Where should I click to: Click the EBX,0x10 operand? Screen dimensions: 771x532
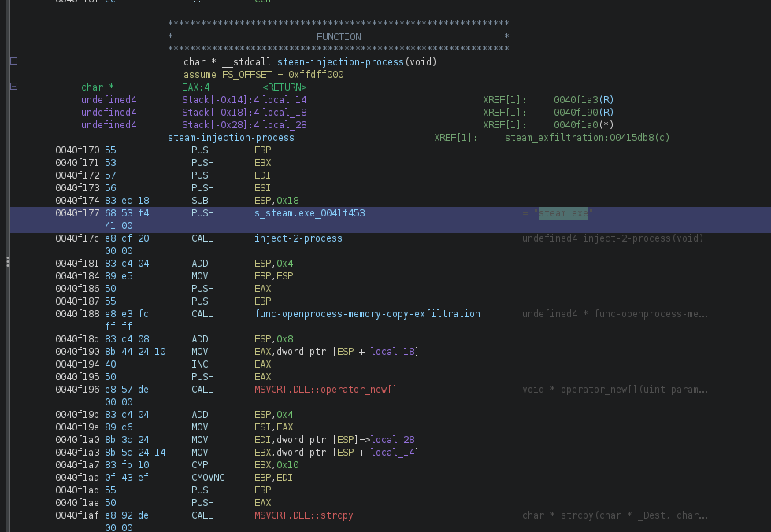(276, 465)
